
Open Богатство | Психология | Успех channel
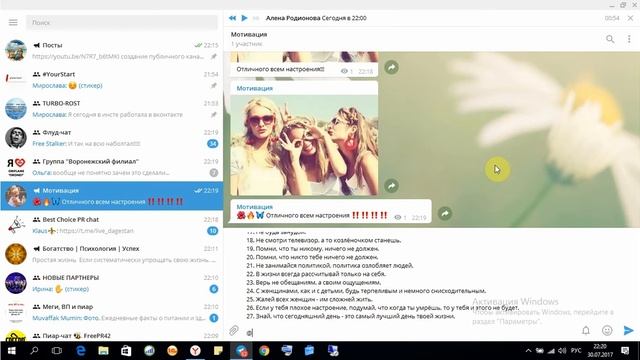point(111,254)
